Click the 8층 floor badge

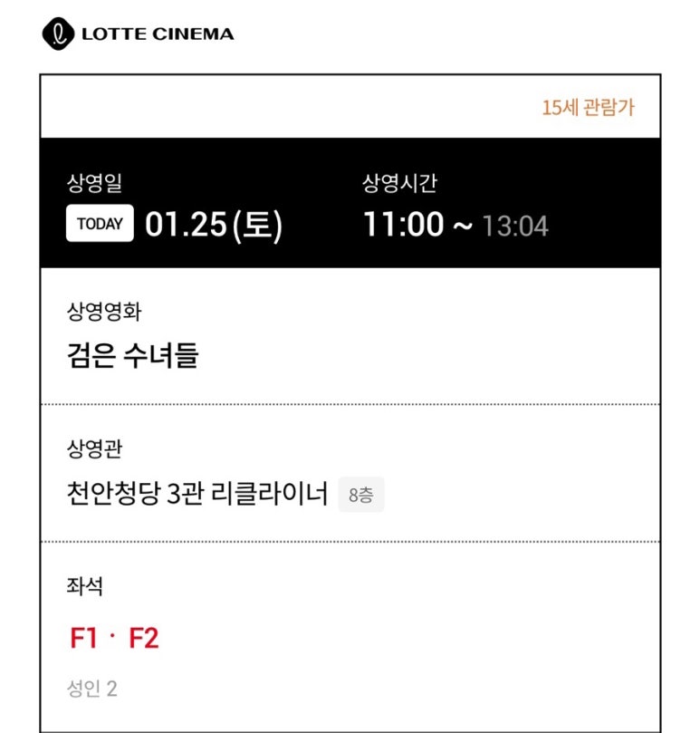(x=361, y=495)
